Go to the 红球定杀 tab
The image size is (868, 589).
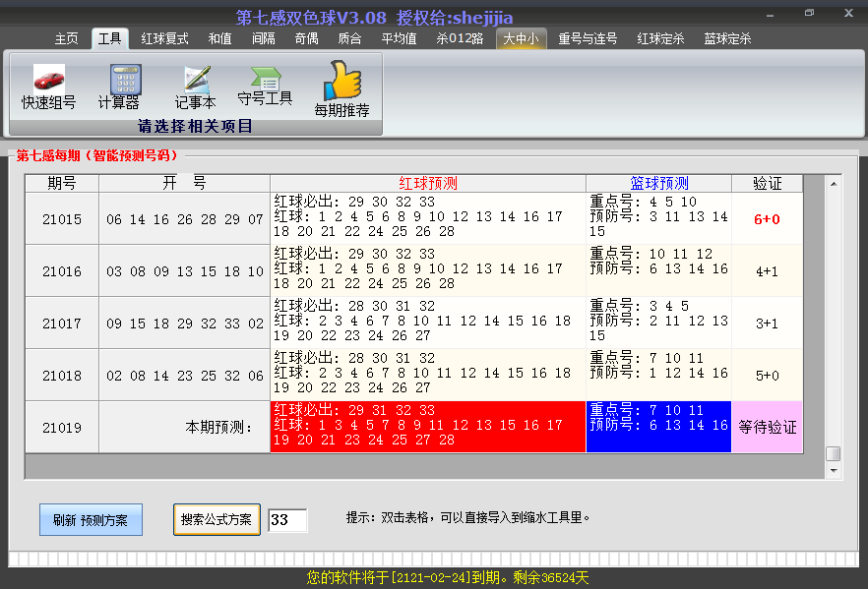click(x=660, y=38)
